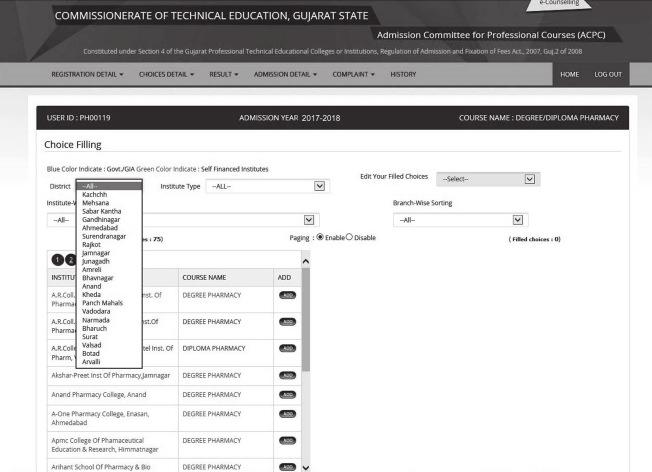Open Complaint menu
The width and height of the screenshot is (652, 472).
click(x=353, y=74)
